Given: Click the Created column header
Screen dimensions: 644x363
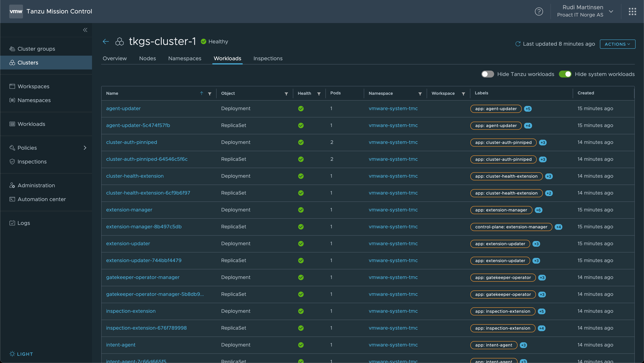Looking at the screenshot, I should click(586, 93).
